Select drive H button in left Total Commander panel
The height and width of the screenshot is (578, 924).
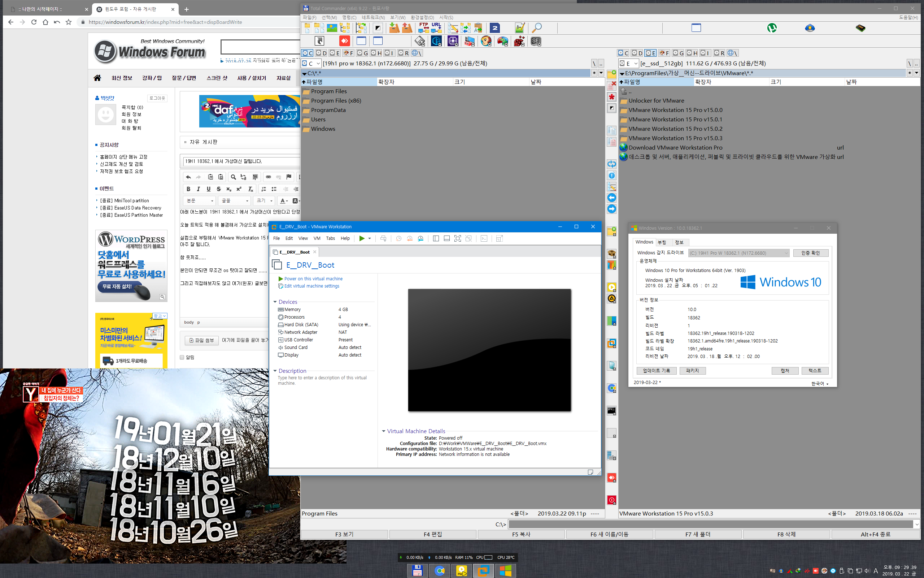[376, 53]
